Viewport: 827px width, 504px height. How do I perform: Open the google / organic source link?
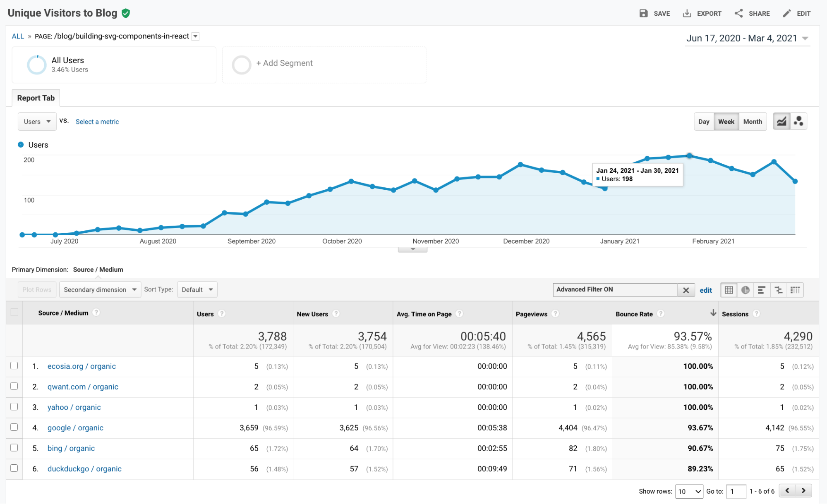pyautogui.click(x=75, y=428)
